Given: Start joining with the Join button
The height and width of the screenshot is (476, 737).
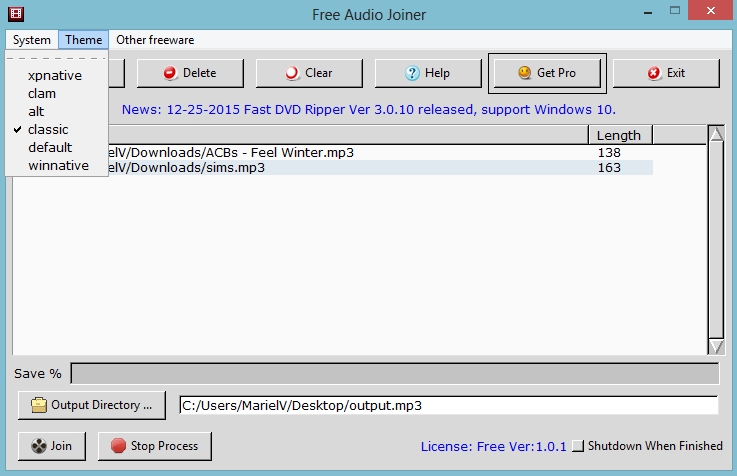Looking at the screenshot, I should pos(52,446).
